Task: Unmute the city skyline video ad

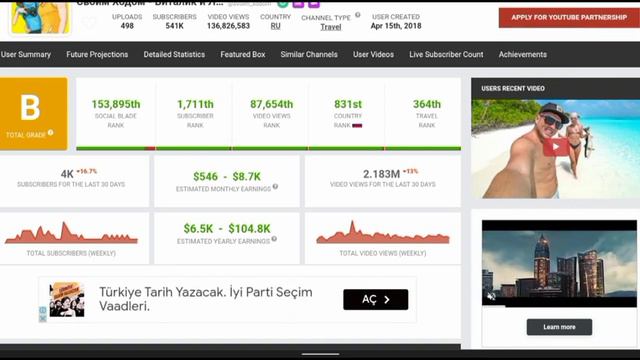Action: [491, 296]
